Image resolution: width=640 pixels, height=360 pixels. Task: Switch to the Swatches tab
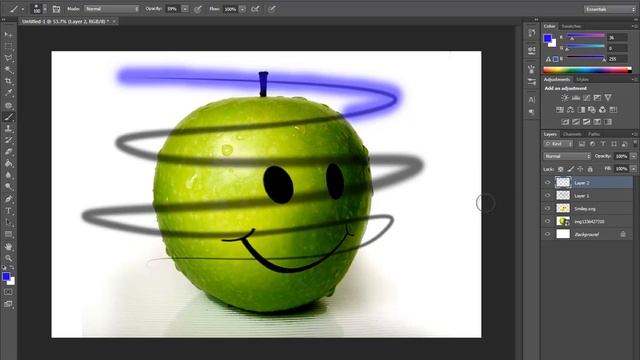(571, 27)
